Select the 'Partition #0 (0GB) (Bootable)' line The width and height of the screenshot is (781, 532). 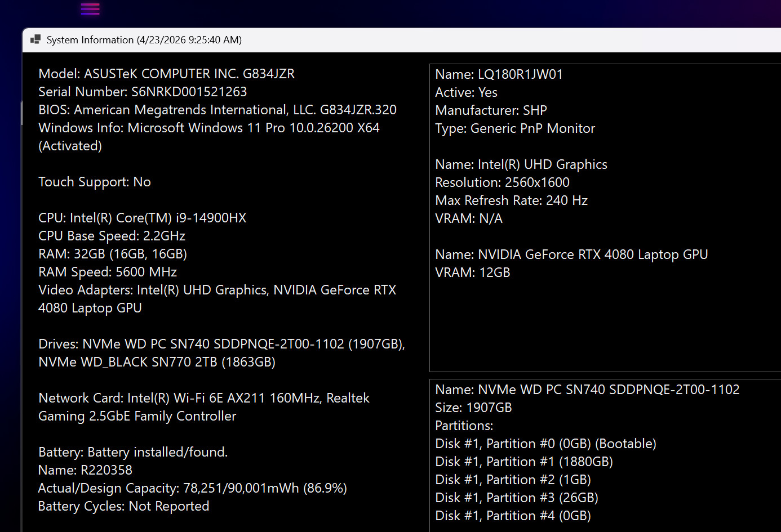[546, 444]
